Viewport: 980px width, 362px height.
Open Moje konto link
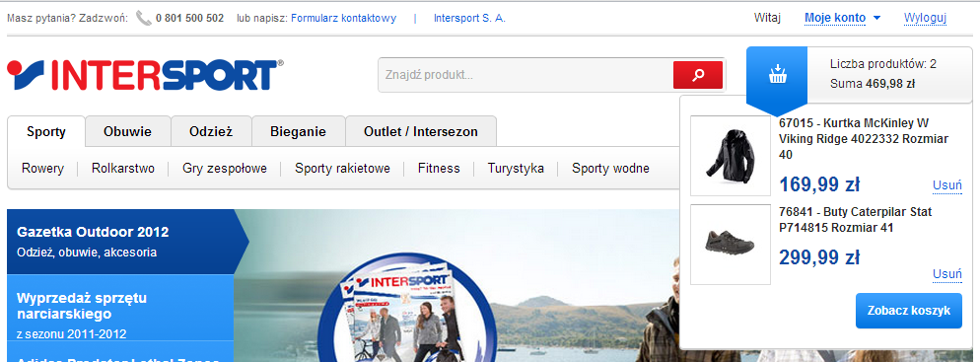[835, 18]
